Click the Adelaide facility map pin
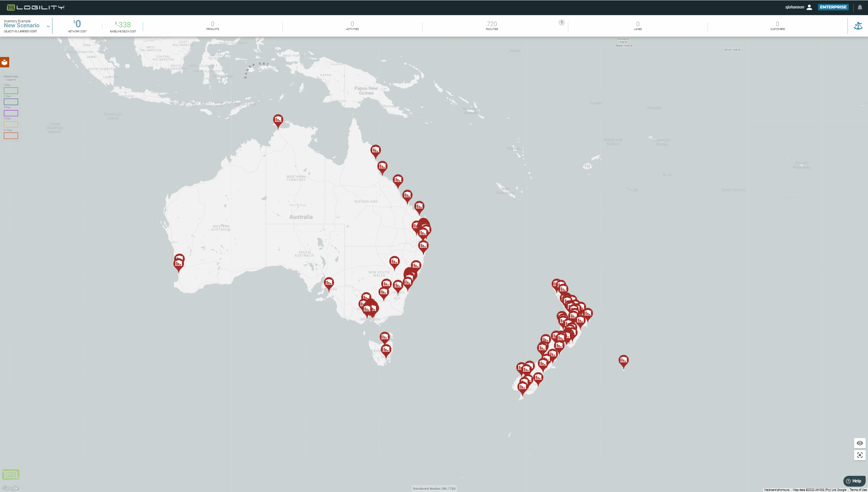868x492 pixels. (x=329, y=283)
